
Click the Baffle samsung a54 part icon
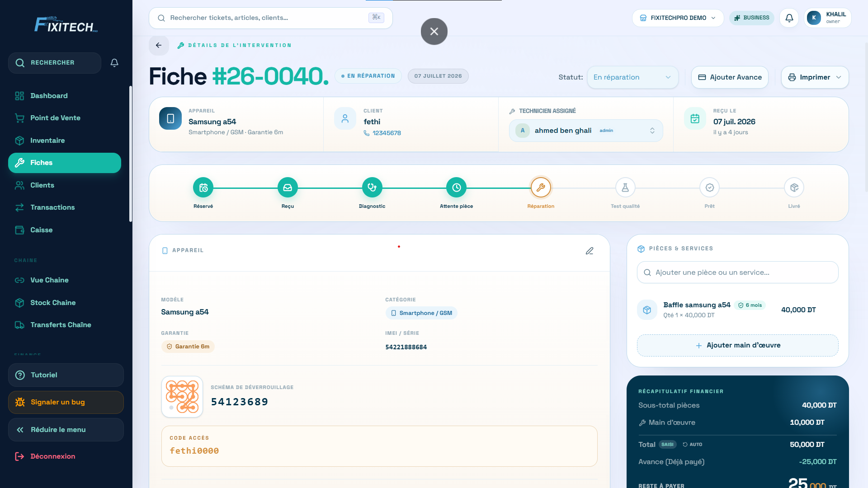pyautogui.click(x=647, y=310)
